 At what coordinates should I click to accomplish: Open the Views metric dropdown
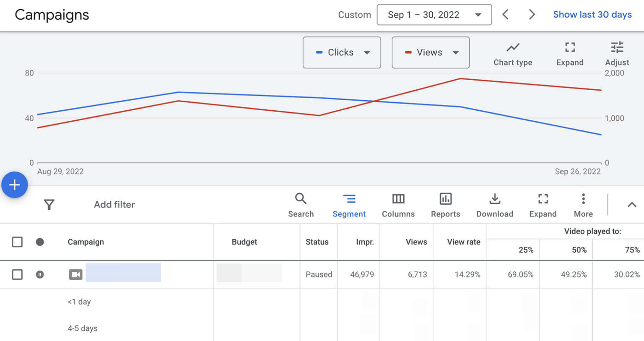[x=430, y=52]
